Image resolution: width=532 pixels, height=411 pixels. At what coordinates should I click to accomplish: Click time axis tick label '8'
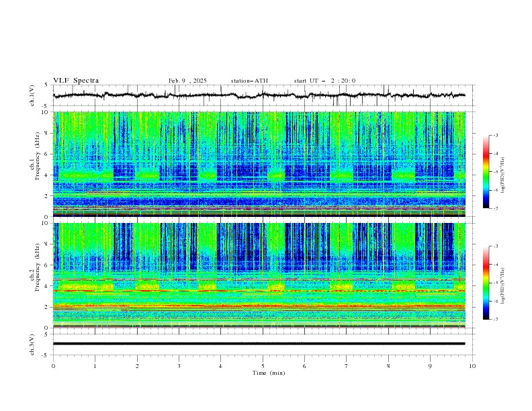click(388, 366)
